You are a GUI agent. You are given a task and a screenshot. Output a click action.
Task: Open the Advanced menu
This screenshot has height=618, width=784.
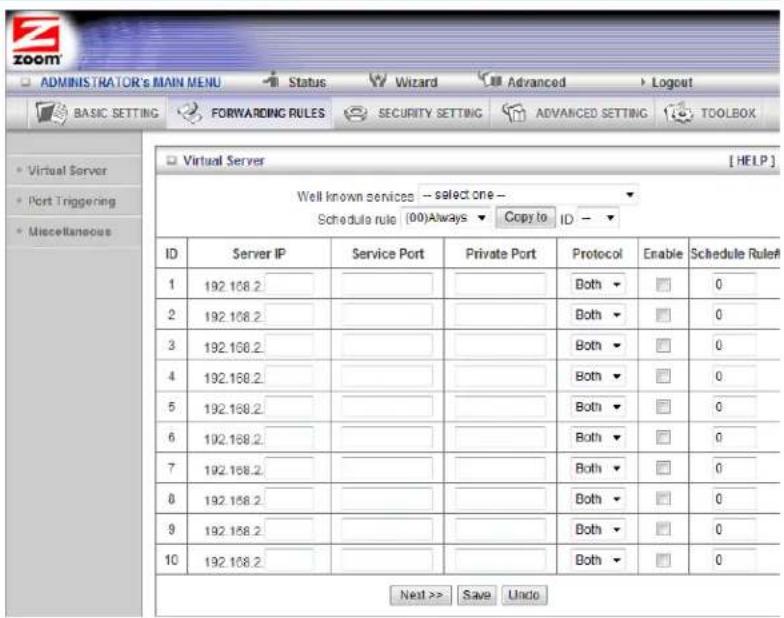pyautogui.click(x=536, y=82)
